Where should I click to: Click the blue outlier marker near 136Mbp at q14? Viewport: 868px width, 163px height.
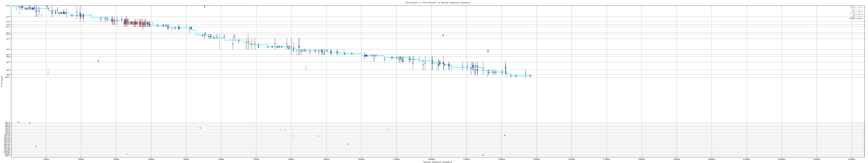click(488, 51)
